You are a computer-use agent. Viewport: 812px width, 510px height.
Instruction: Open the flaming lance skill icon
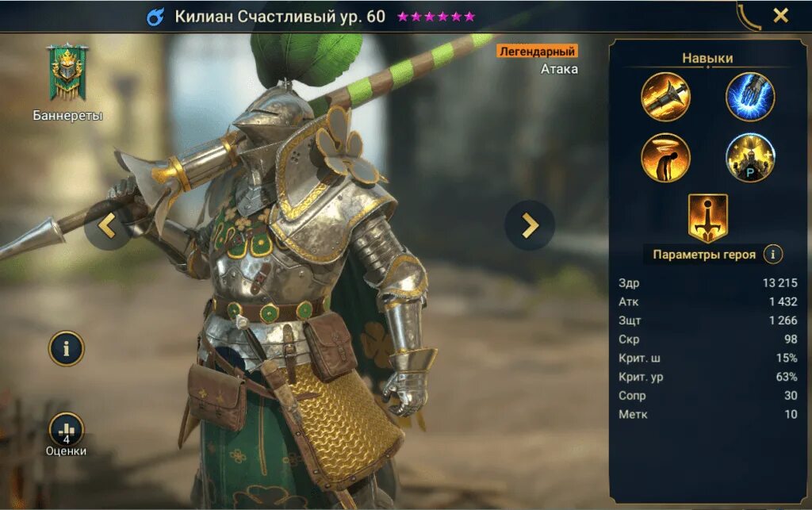665,97
